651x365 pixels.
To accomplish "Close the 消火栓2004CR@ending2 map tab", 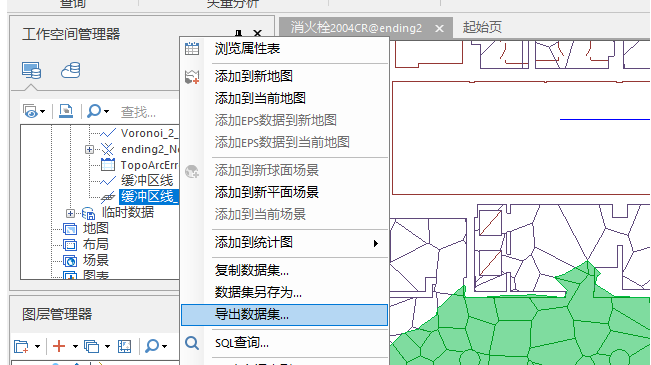I will tap(439, 28).
